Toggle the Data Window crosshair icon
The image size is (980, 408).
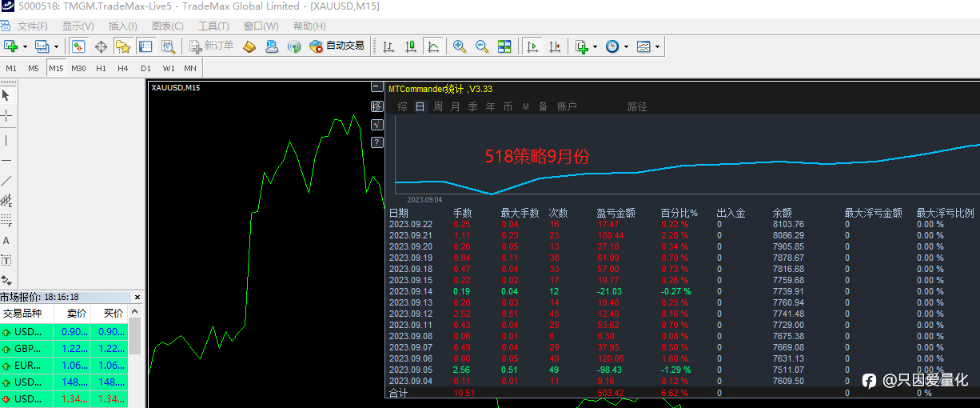click(101, 46)
